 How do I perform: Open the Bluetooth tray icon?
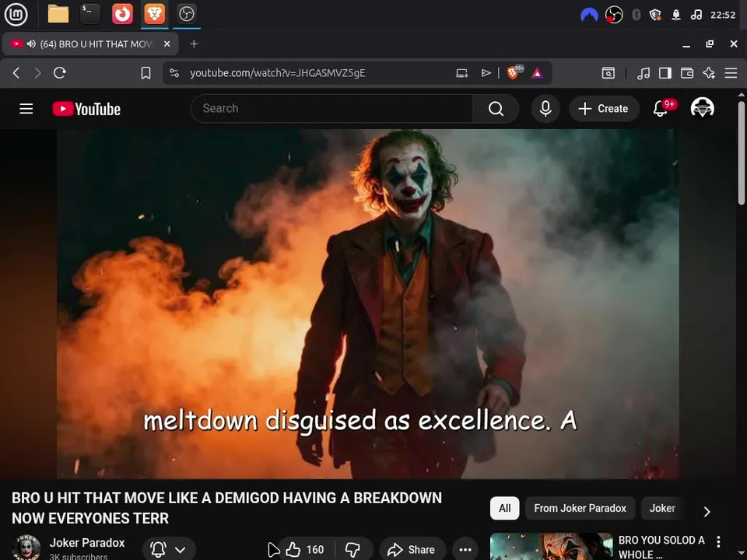(636, 15)
